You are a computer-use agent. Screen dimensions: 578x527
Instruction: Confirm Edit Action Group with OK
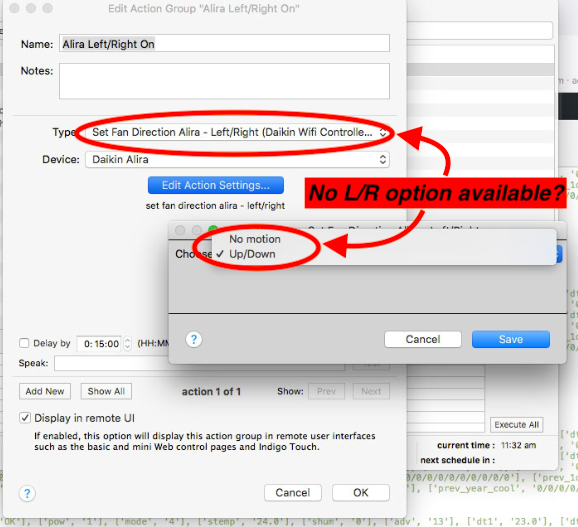click(361, 493)
